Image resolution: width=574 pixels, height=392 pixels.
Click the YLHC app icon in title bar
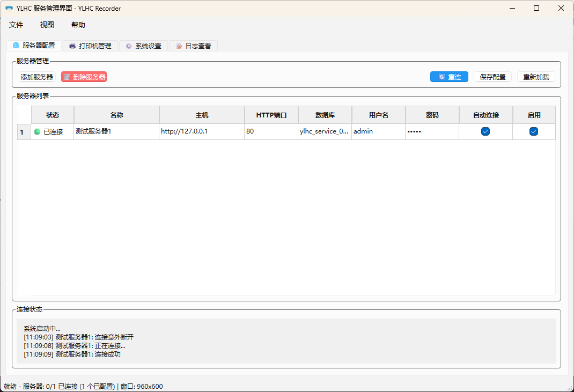pyautogui.click(x=9, y=9)
